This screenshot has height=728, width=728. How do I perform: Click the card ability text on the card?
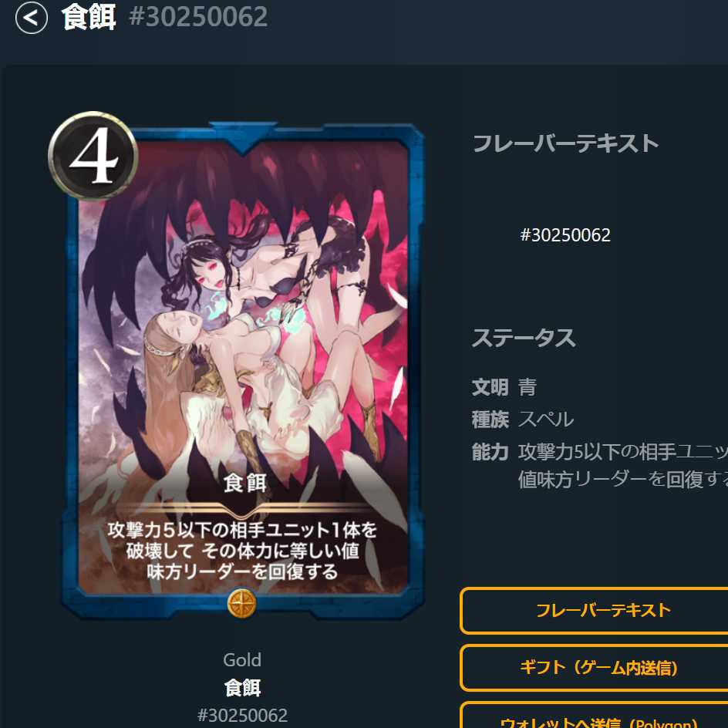[x=242, y=551]
